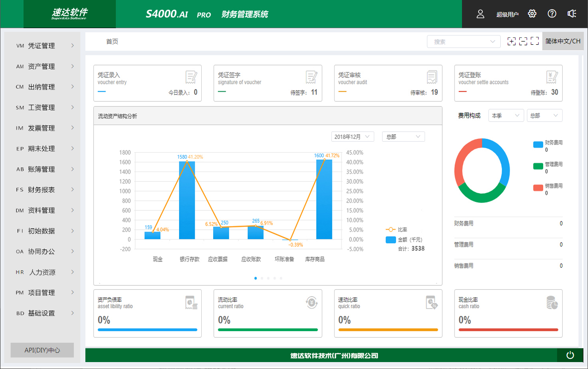The width and height of the screenshot is (588, 369).
Task: Click the user profile avatar icon
Action: pos(480,14)
